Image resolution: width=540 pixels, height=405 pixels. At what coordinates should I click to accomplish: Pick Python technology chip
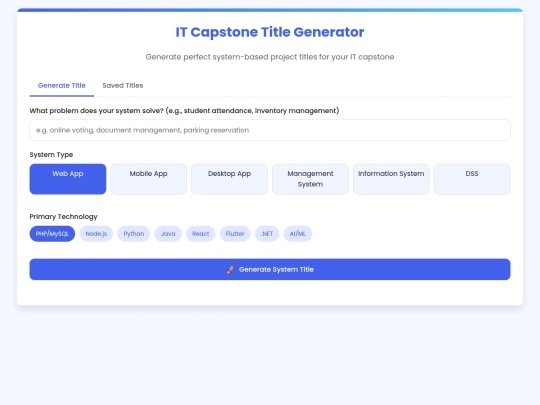tap(134, 234)
